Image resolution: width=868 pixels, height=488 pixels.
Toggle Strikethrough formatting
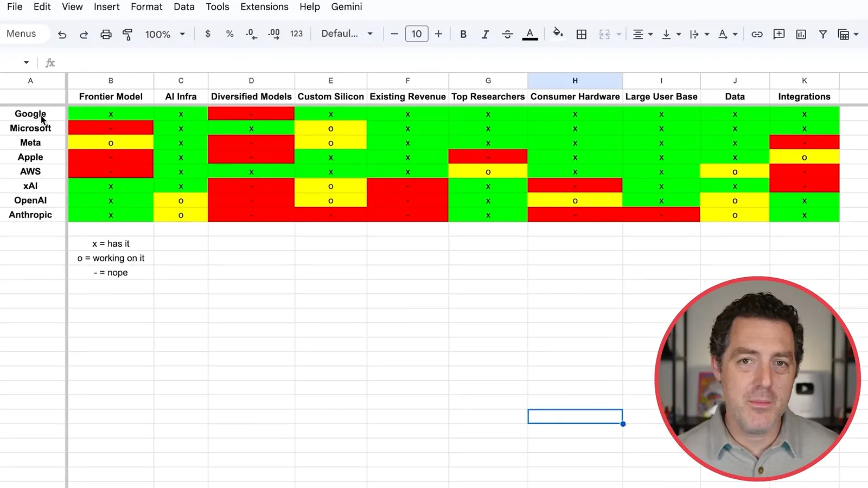pyautogui.click(x=507, y=34)
